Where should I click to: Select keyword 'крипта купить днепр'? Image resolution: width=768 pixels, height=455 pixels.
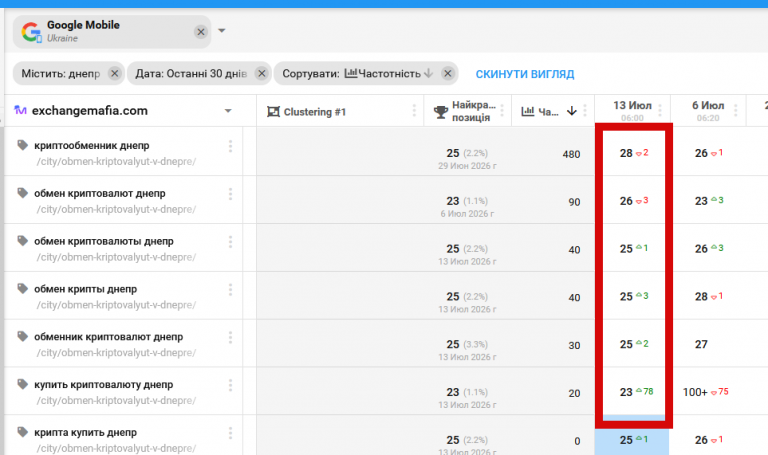click(x=86, y=432)
